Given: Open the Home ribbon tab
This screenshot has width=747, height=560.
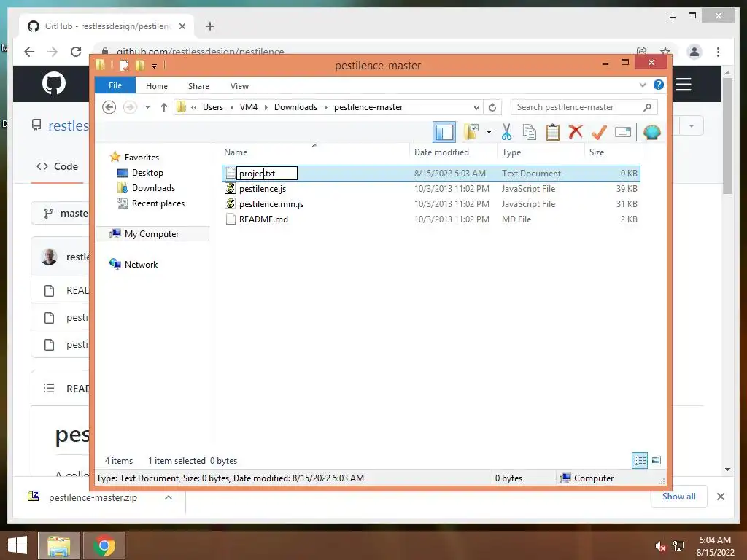Looking at the screenshot, I should tap(157, 86).
